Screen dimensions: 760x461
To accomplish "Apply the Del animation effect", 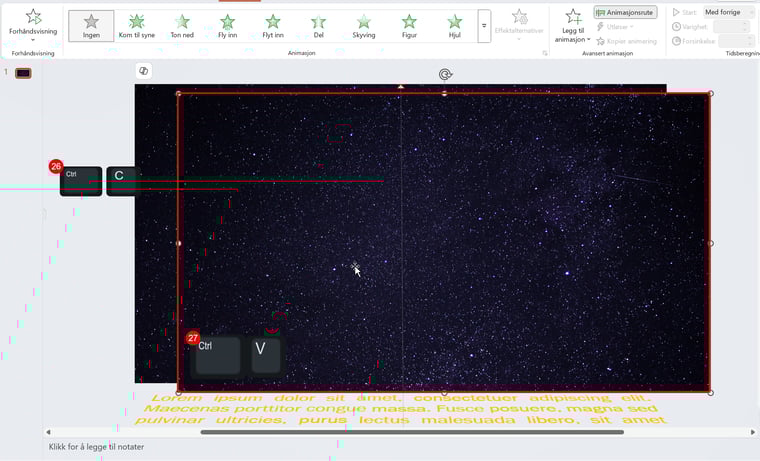I will point(318,26).
